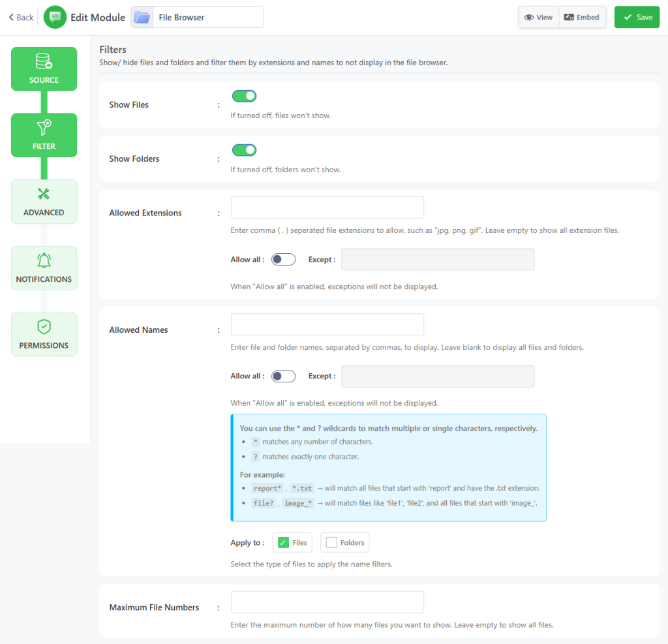Go back using the Back link

[21, 18]
